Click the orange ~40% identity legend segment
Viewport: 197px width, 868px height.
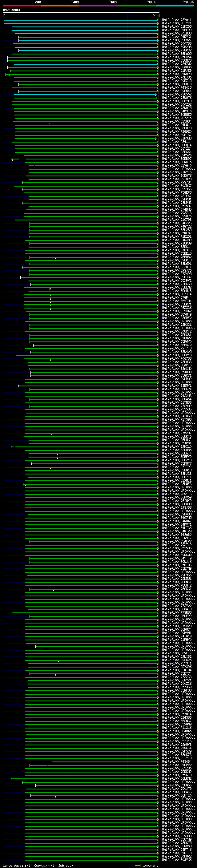[x=60, y=6]
